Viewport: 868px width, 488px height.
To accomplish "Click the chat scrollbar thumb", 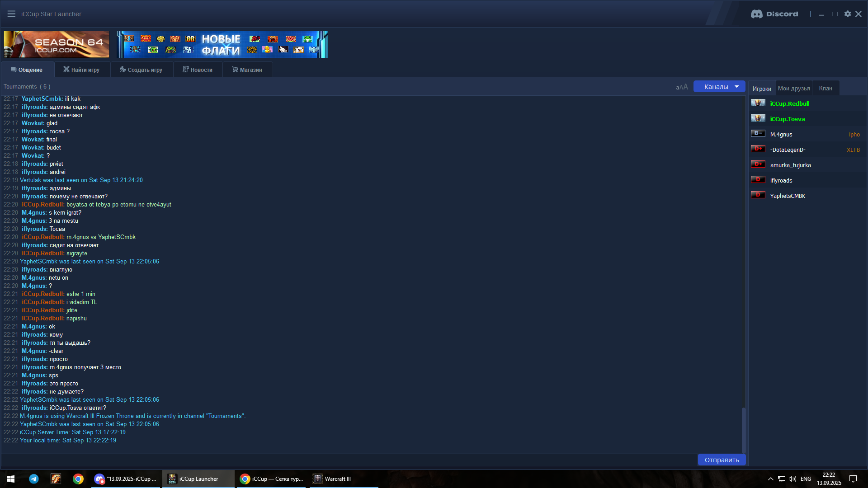I will click(x=743, y=430).
